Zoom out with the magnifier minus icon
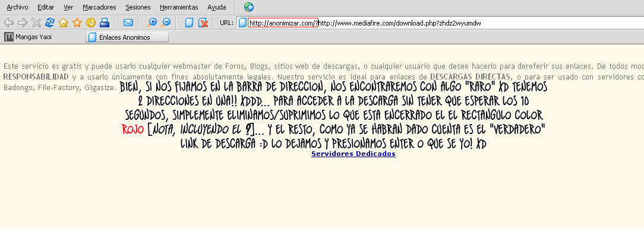 166,23
